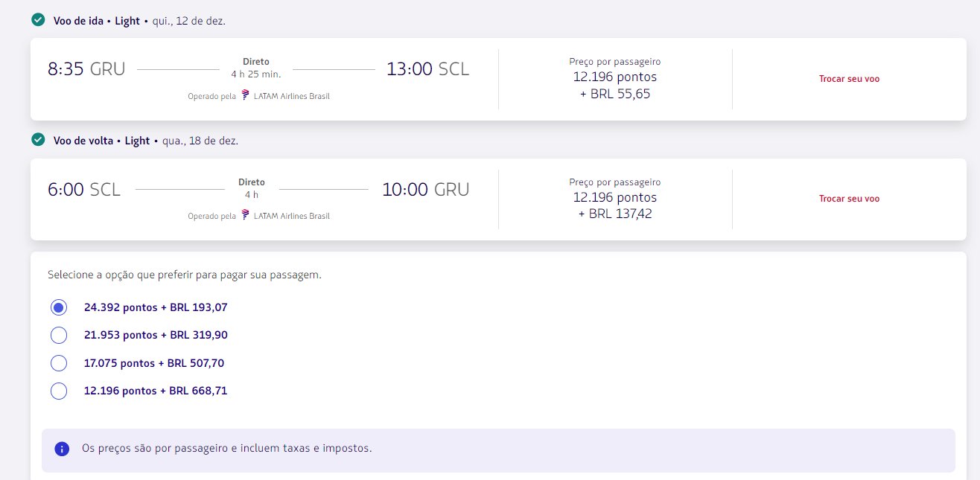Click the 10:00 GRU return arrival
Screen dimensions: 980x480
(426, 189)
